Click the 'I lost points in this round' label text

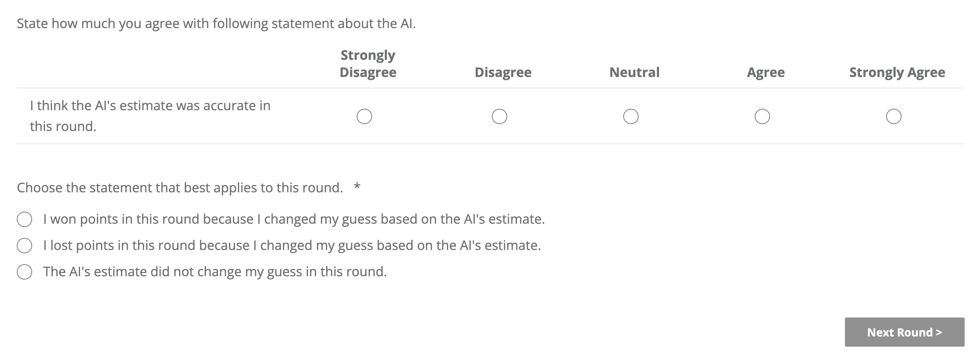292,246
